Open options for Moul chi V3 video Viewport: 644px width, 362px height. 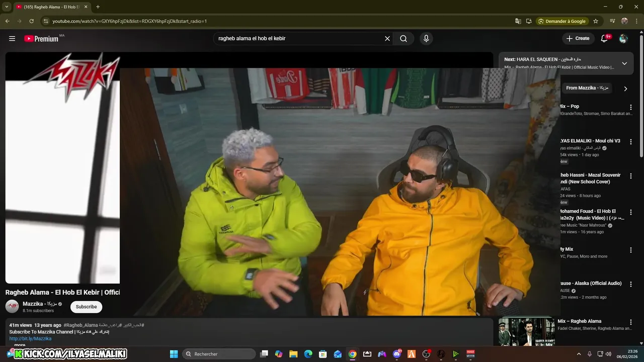tap(631, 142)
